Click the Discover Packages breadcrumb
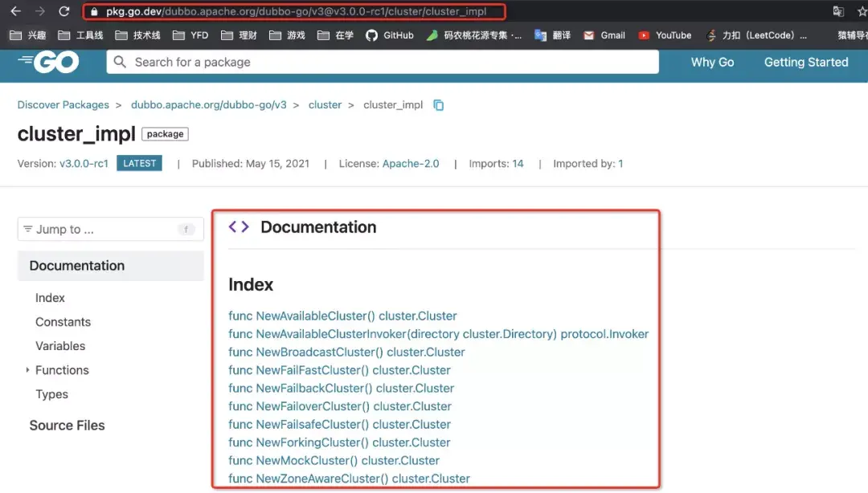The height and width of the screenshot is (493, 868). [x=63, y=105]
